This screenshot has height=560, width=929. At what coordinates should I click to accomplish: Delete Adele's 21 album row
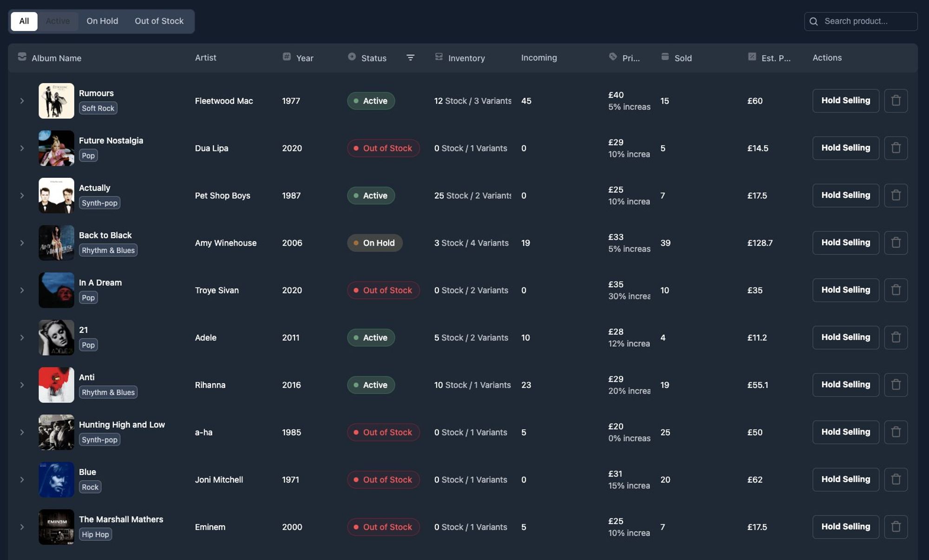click(x=896, y=338)
